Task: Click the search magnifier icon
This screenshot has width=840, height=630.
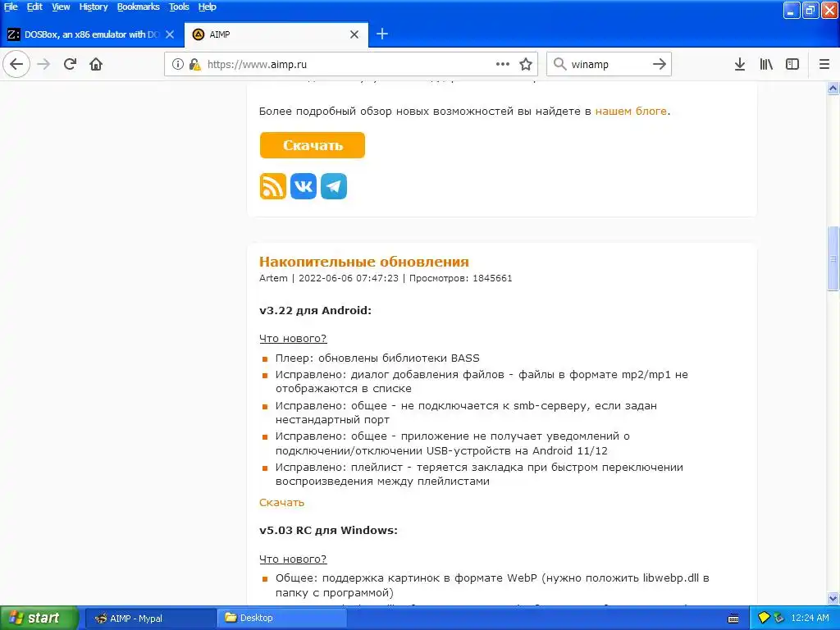Action: click(x=559, y=64)
